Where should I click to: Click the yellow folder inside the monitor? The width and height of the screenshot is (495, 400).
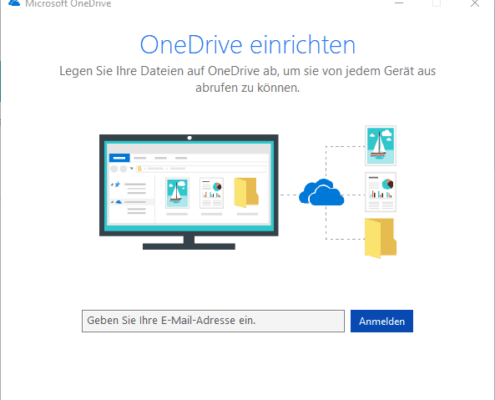tap(246, 192)
